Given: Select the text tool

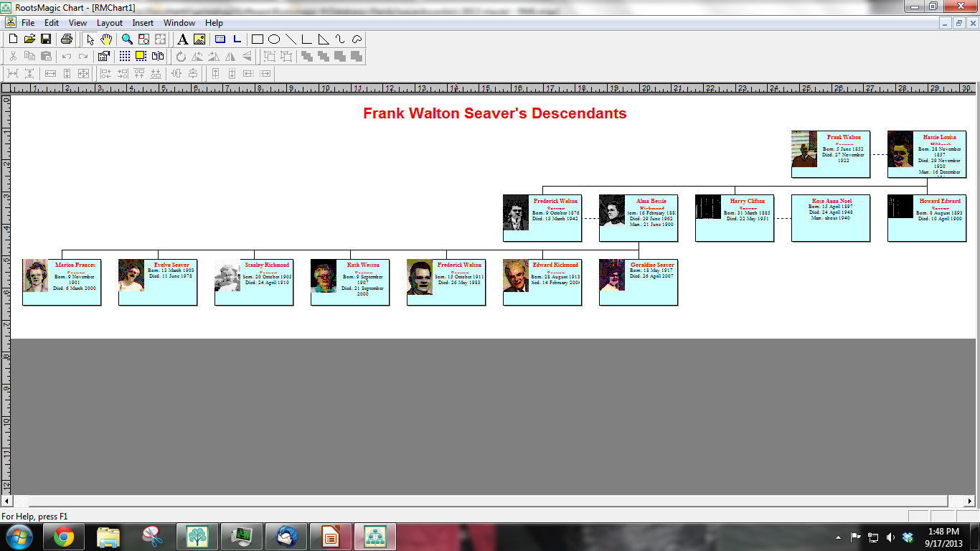Looking at the screenshot, I should pyautogui.click(x=182, y=40).
